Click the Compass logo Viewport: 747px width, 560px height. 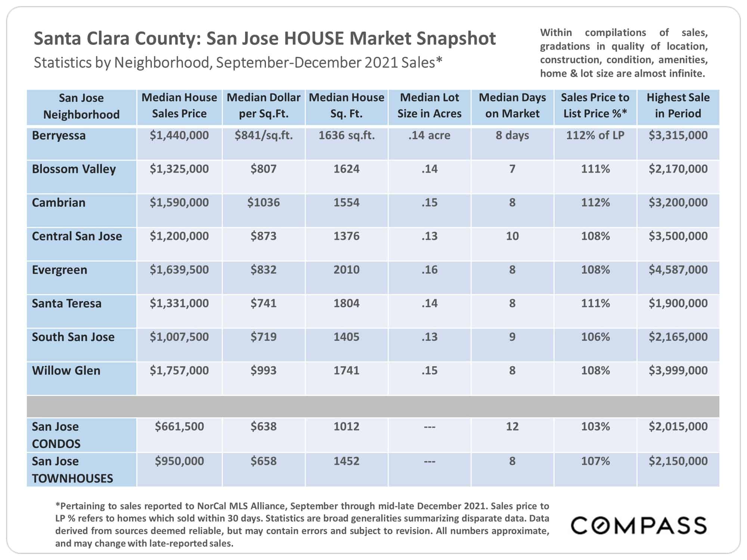(x=639, y=526)
